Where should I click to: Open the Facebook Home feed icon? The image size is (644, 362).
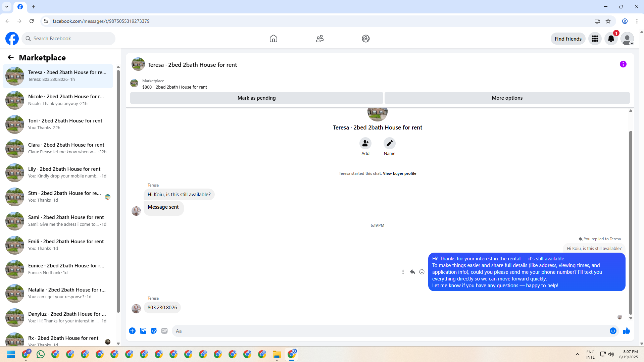[274, 39]
